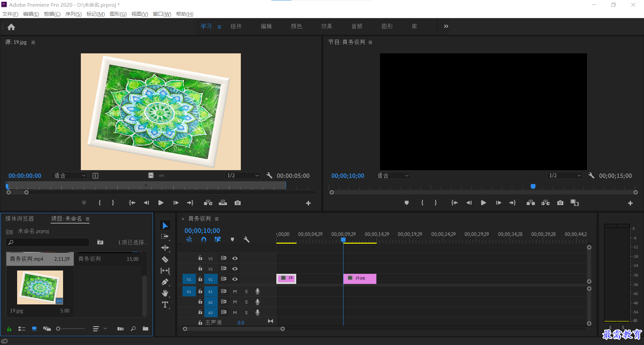This screenshot has width=644, height=345.
Task: Click timeline playhead at 00;00;10;00
Action: point(343,240)
